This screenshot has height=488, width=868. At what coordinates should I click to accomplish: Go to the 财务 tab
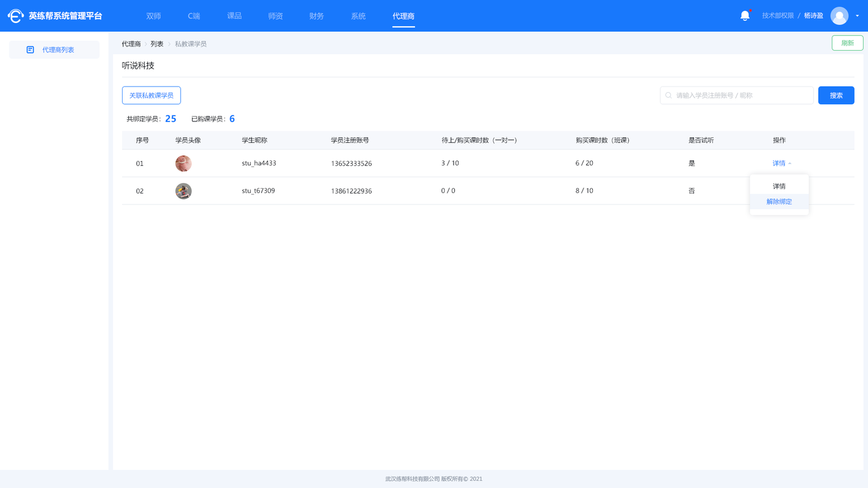pos(316,16)
